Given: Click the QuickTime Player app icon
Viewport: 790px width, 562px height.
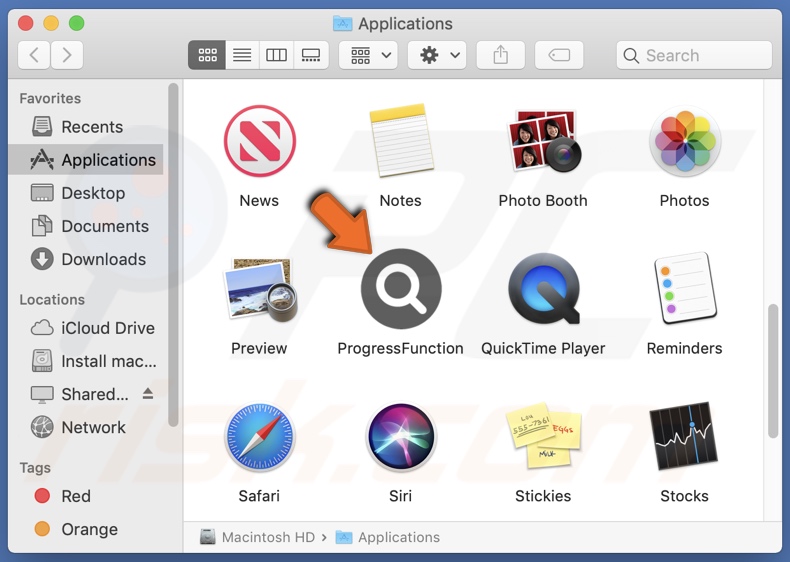Looking at the screenshot, I should pos(544,289).
